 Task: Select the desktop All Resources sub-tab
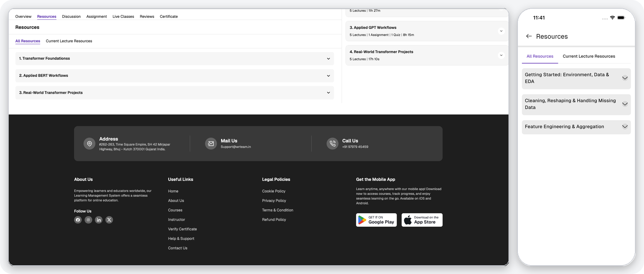point(28,41)
